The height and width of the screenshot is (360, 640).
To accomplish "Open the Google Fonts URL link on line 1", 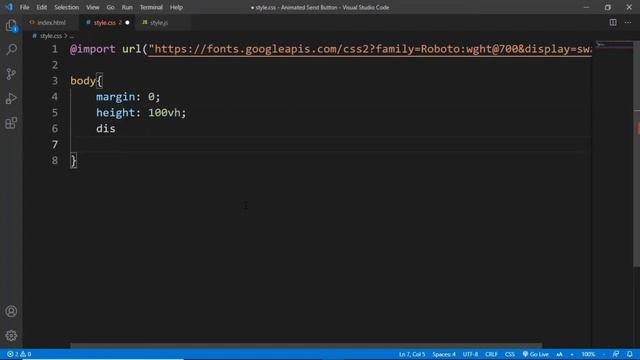I will 370,49.
